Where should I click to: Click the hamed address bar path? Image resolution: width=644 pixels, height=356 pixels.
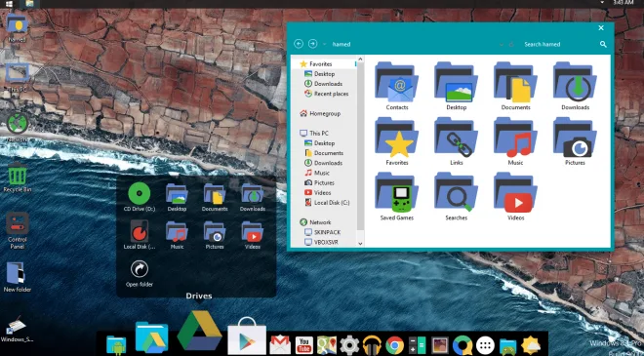click(x=342, y=44)
